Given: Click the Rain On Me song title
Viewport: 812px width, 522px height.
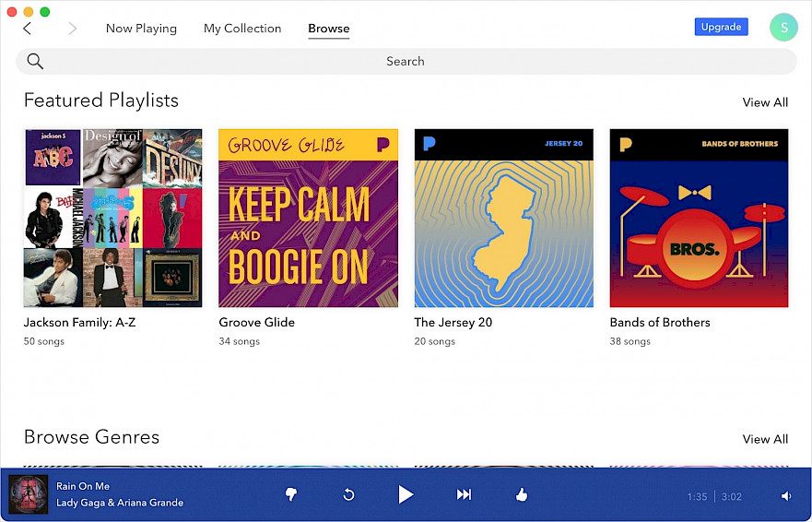Looking at the screenshot, I should click(83, 486).
